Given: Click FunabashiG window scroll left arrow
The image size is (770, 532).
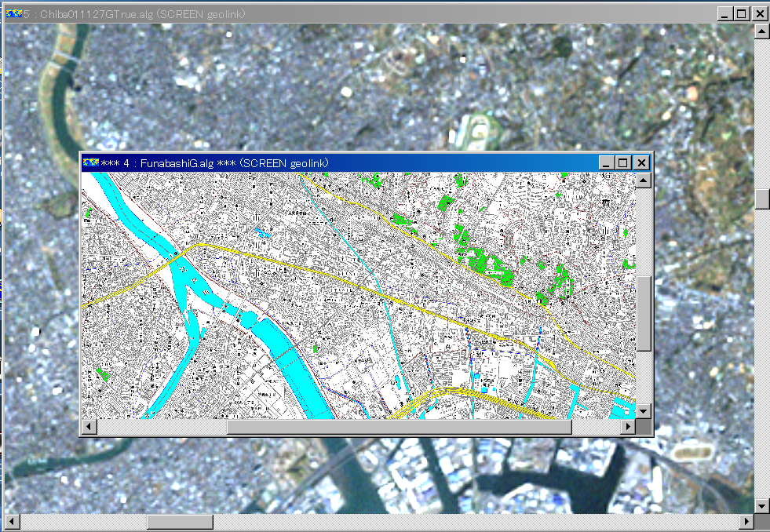Looking at the screenshot, I should (89, 427).
